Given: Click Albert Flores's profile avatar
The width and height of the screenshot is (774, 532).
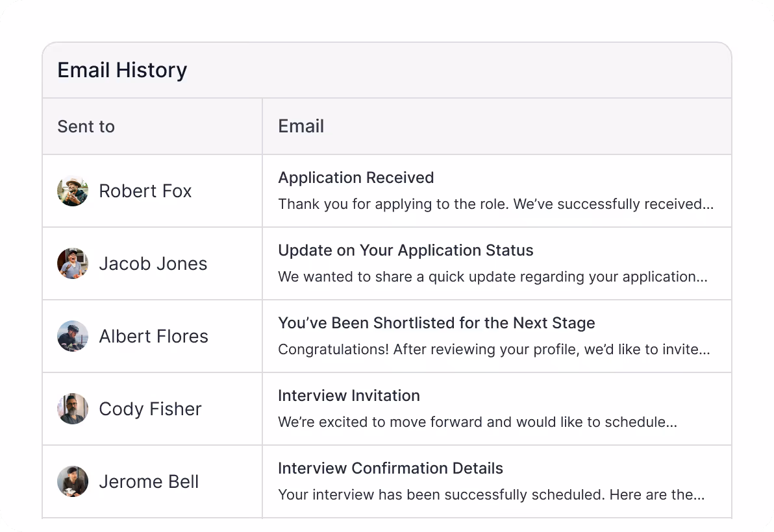Looking at the screenshot, I should pyautogui.click(x=73, y=336).
